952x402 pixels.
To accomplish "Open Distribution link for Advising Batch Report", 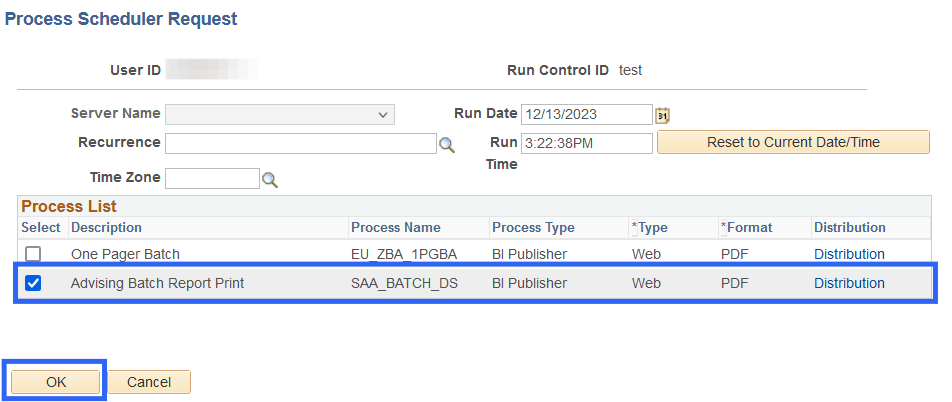I will pos(849,283).
